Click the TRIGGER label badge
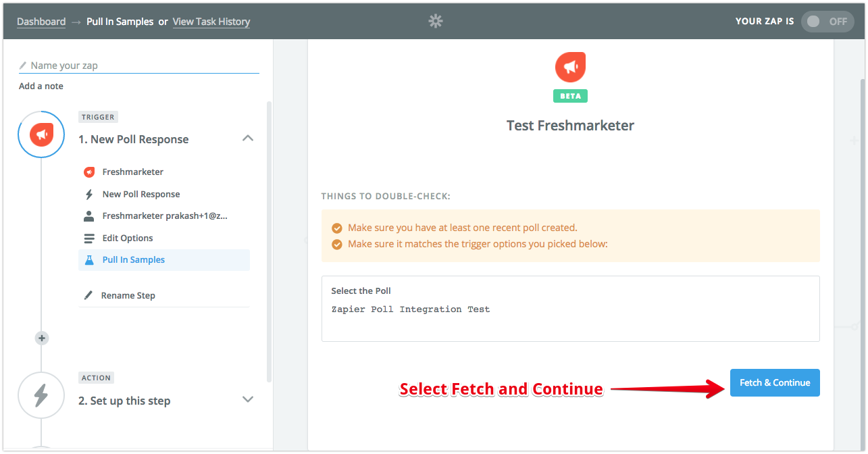Image resolution: width=868 pixels, height=454 pixels. (98, 117)
